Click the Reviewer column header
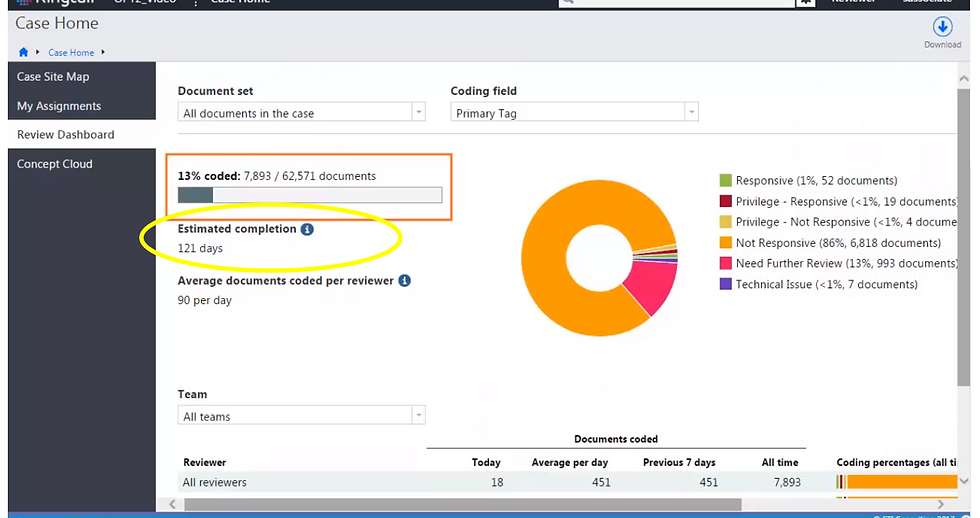Screen dimensions: 980x518 pyautogui.click(x=204, y=462)
